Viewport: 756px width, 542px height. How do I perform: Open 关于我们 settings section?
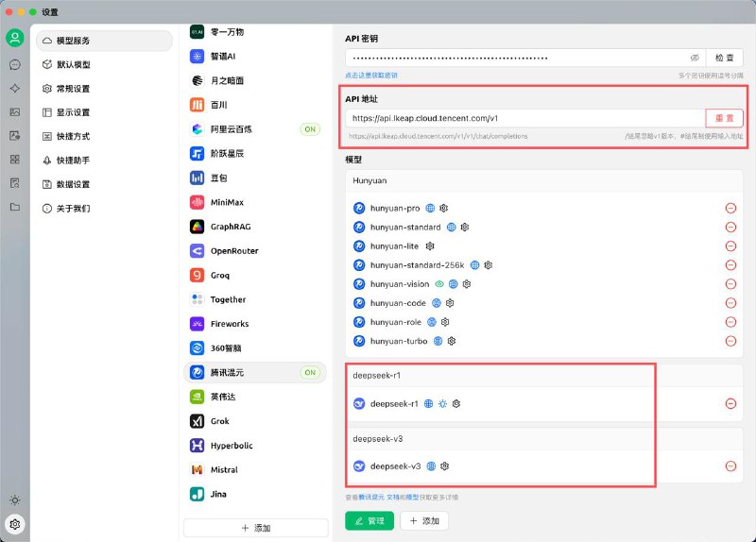pos(104,208)
